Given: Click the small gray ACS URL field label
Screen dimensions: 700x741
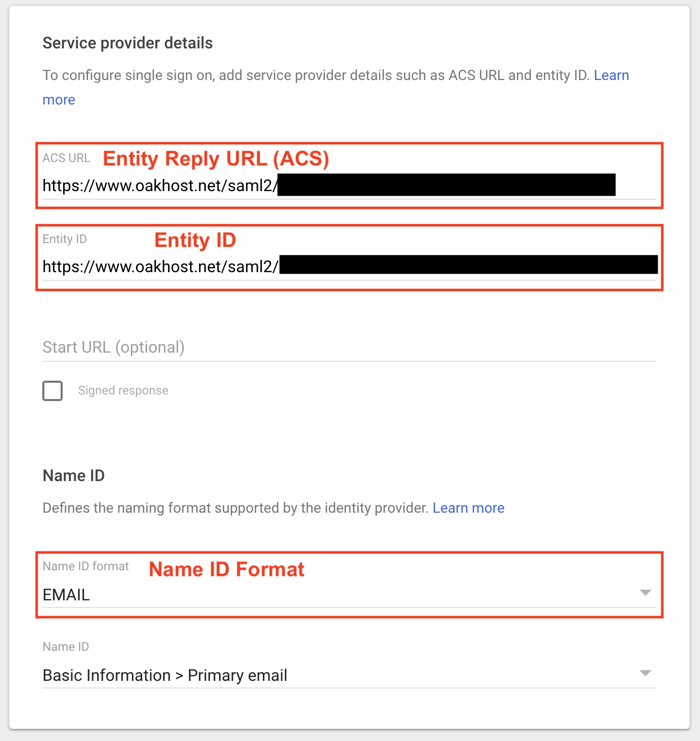Looking at the screenshot, I should (x=66, y=158).
